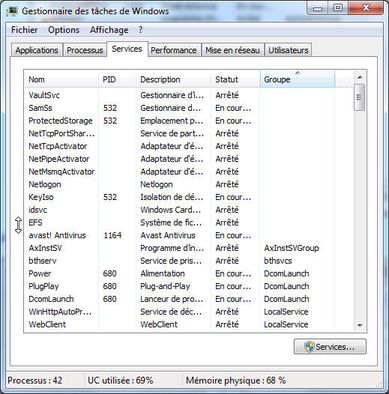Click the scrollbar down arrow
This screenshot has width=389, height=394.
pos(360,325)
